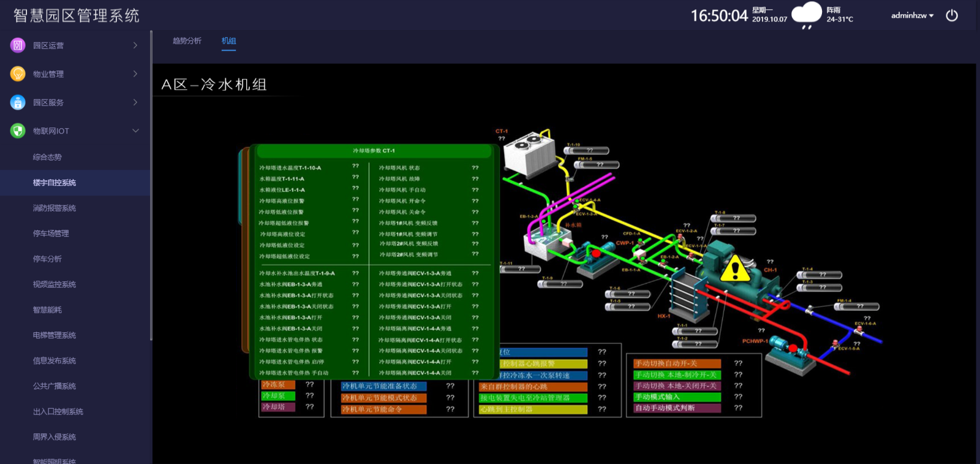
Task: Switch to the 趋势分析 tab
Action: (187, 41)
